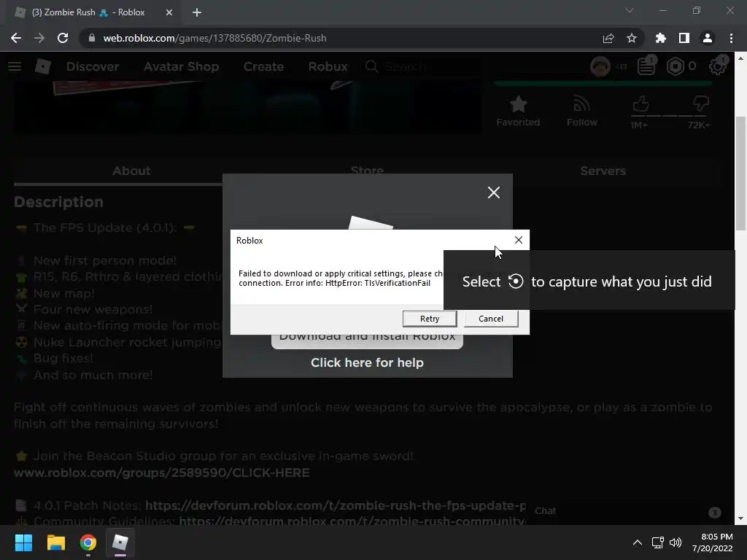Open the 4.0.1 Patch Notes devforum link
Image resolution: width=747 pixels, height=560 pixels.
(336, 505)
